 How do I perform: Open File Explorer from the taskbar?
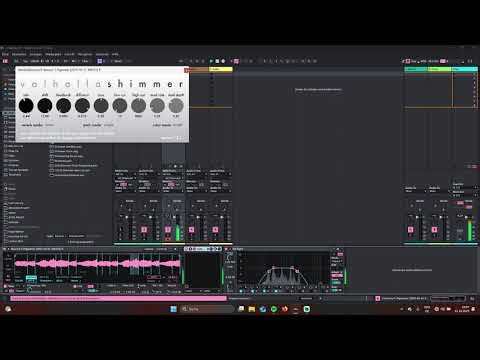(x=252, y=309)
